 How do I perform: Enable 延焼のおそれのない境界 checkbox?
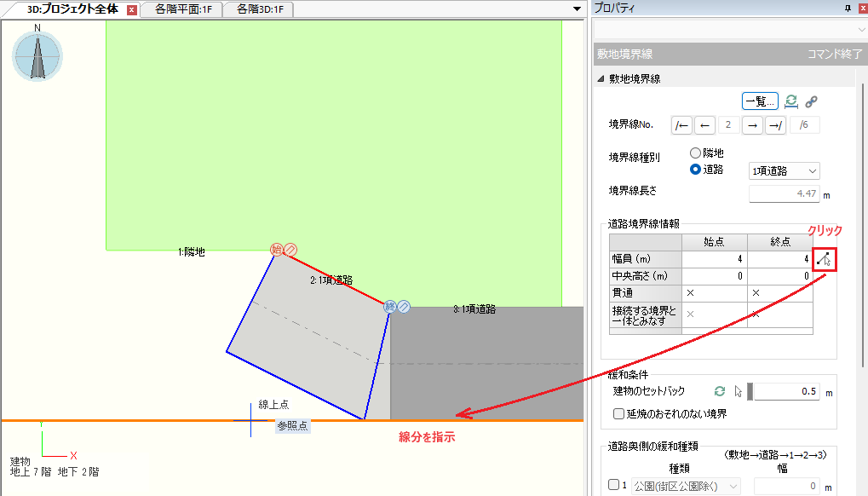(619, 413)
